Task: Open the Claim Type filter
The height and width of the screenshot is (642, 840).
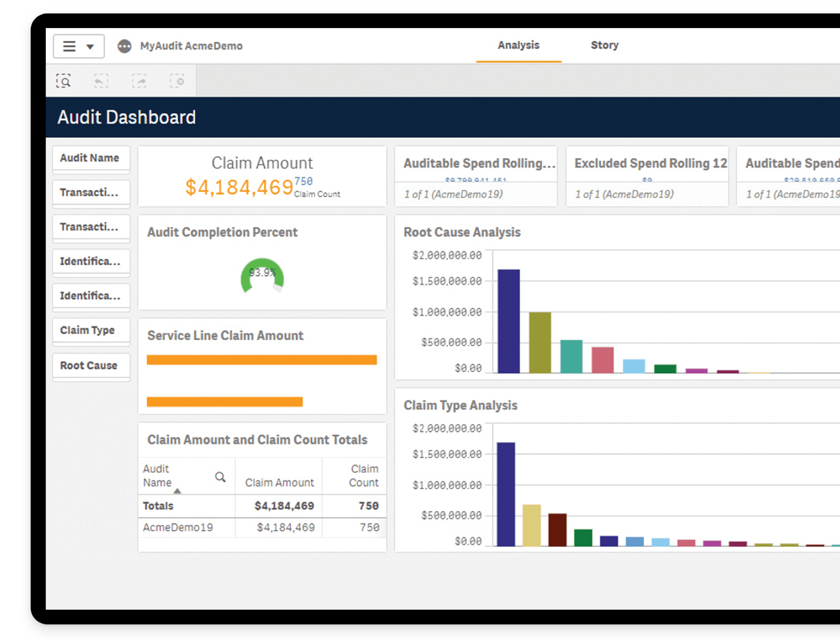Action: (91, 332)
